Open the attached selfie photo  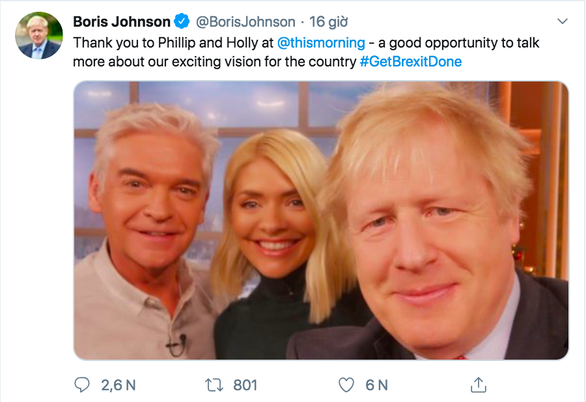pos(321,220)
